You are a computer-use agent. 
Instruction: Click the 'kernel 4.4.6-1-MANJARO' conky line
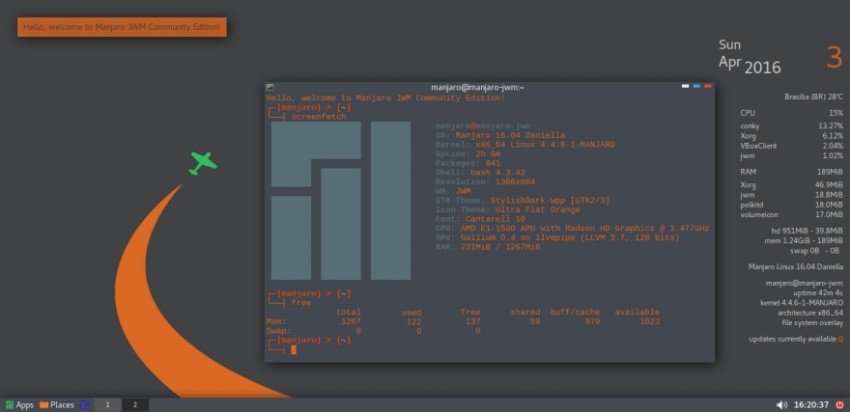tap(802, 302)
